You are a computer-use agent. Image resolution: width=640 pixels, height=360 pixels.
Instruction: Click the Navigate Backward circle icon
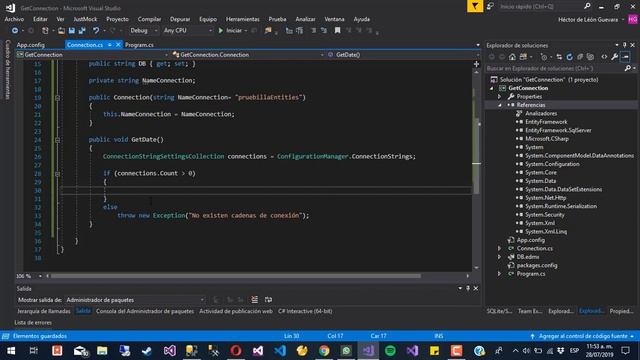point(15,31)
